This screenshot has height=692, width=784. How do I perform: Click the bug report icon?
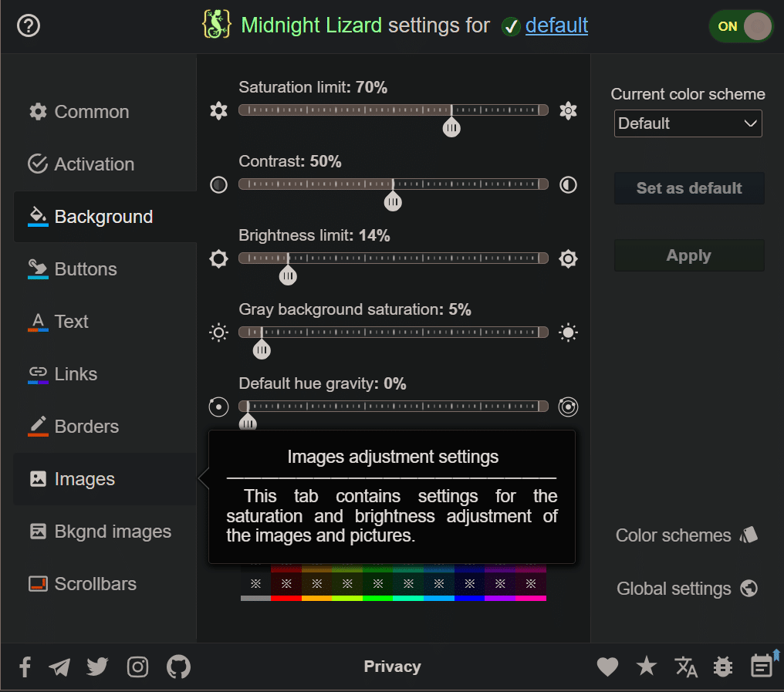[723, 667]
